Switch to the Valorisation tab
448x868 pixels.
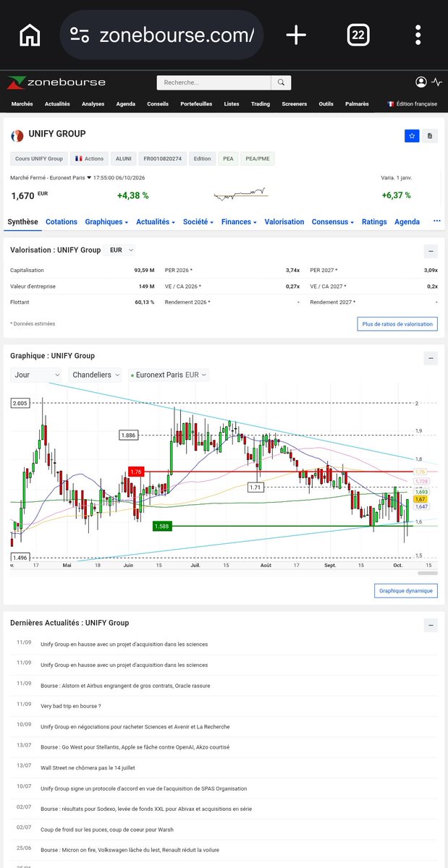(x=284, y=222)
